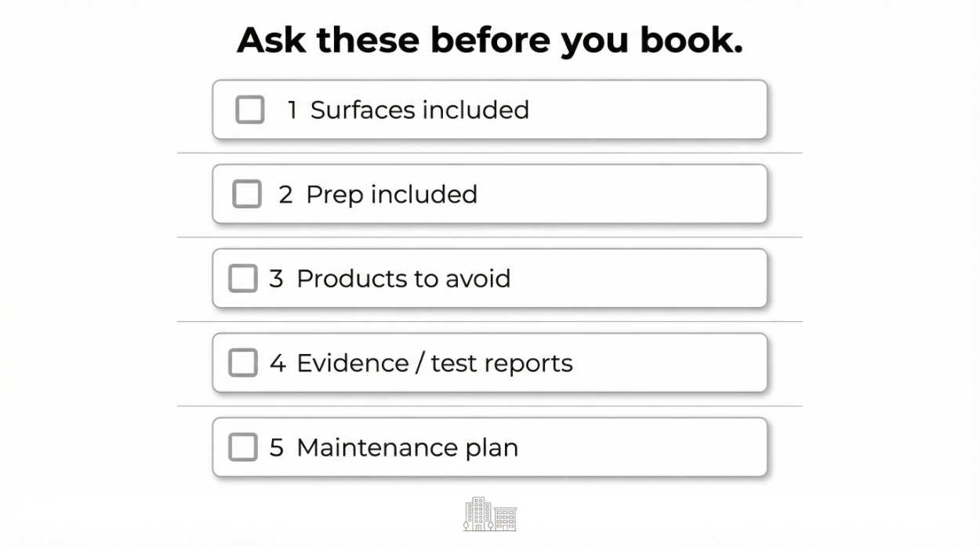Click the number 2 beside Prep included

click(285, 194)
